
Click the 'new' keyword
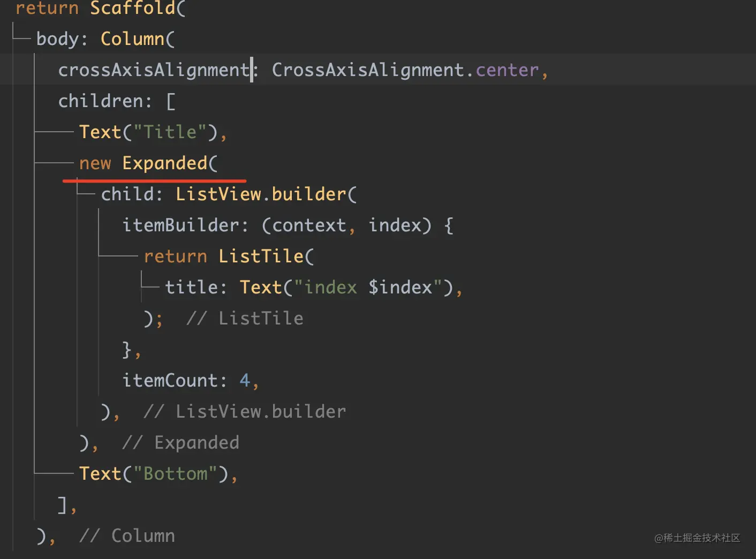(x=95, y=163)
